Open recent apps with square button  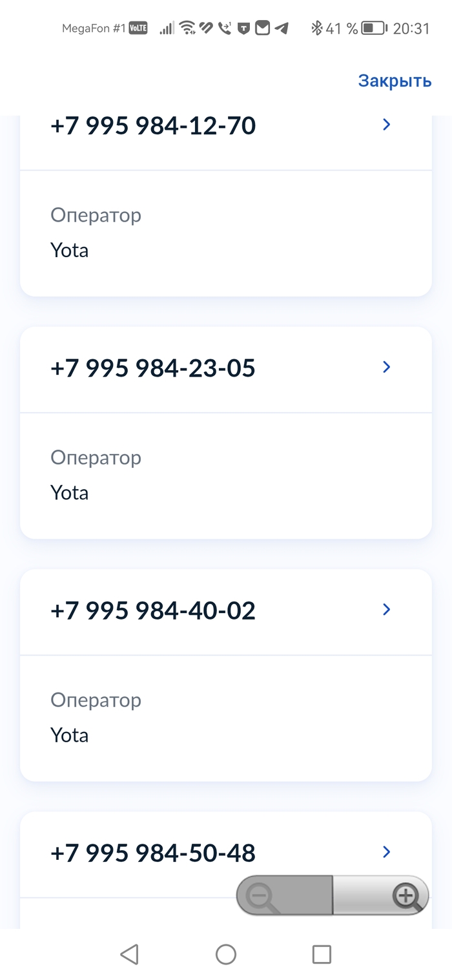322,954
